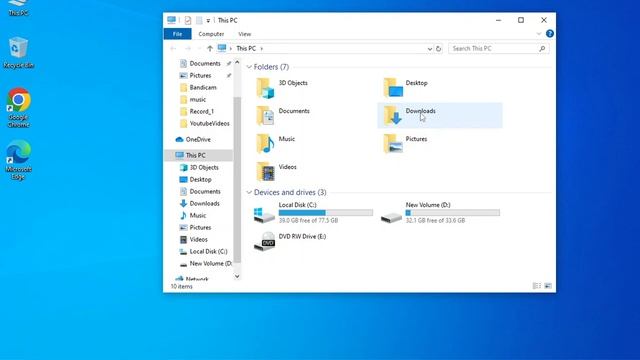Select Local Disk (C:) drive

(313, 213)
